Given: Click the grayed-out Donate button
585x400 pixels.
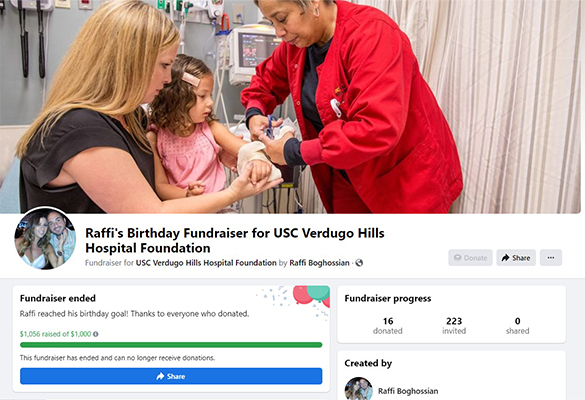Looking at the screenshot, I should click(x=470, y=257).
